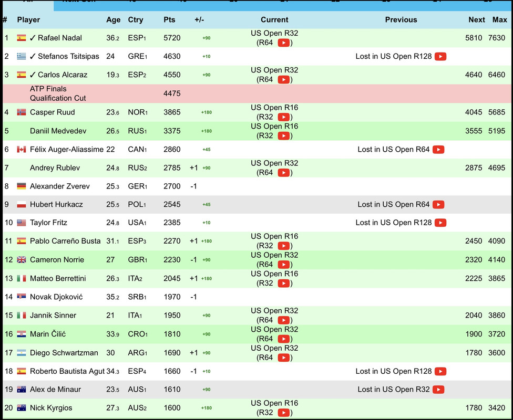Click Rafael Nadal's next points 5810
The height and width of the screenshot is (420, 513).
click(474, 38)
